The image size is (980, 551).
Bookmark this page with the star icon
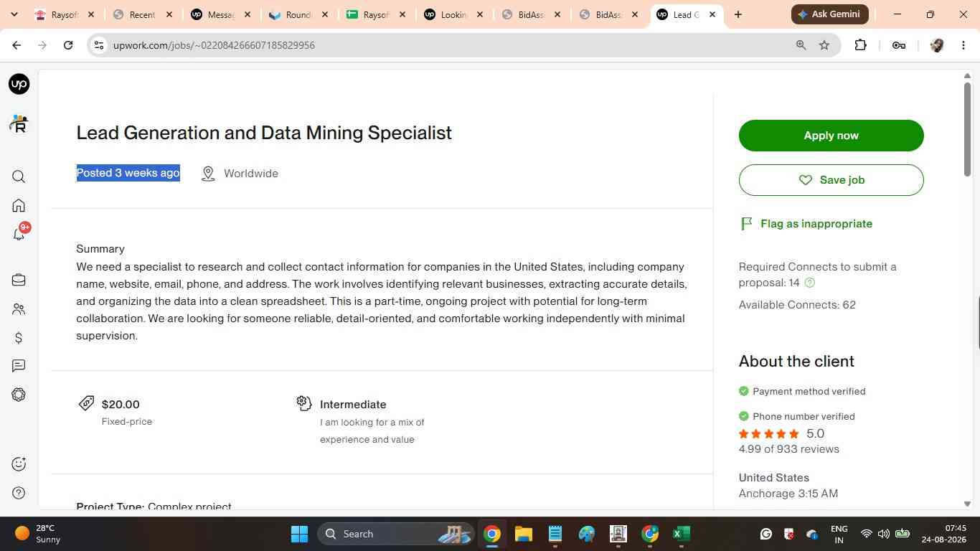pyautogui.click(x=824, y=45)
